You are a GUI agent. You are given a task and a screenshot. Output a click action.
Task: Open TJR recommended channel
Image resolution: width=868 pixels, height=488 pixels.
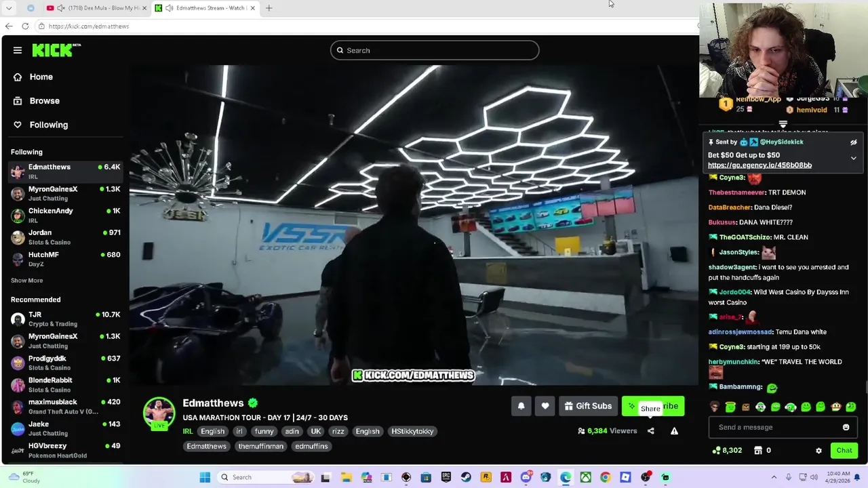tap(66, 319)
